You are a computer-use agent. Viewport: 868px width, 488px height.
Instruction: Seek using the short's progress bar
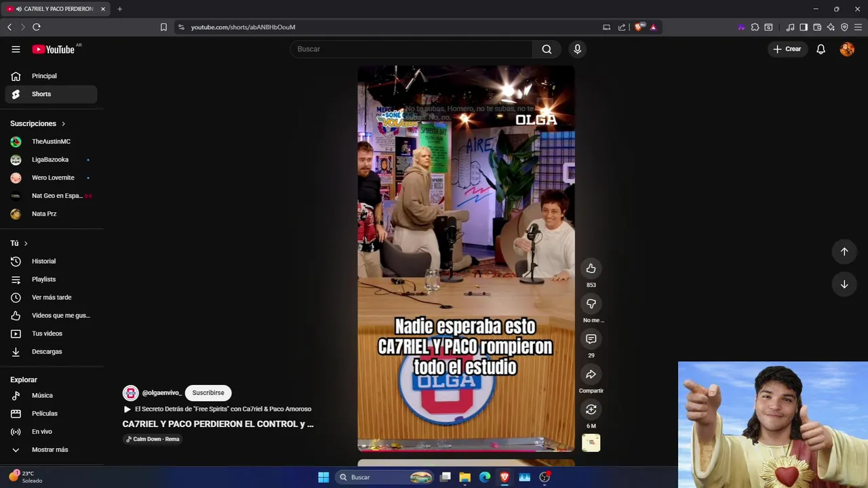click(x=466, y=451)
